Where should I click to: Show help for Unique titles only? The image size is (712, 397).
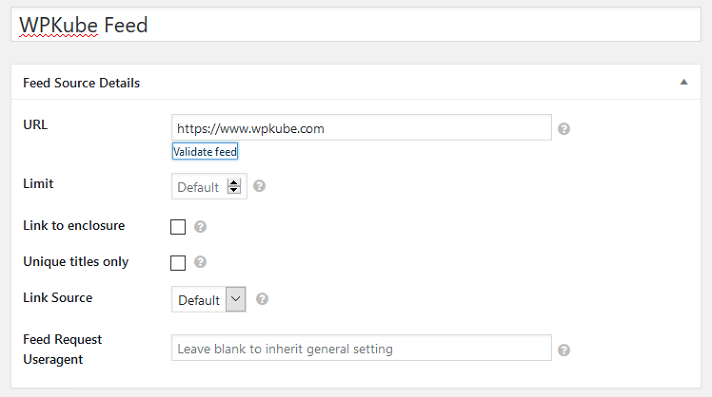click(x=200, y=262)
